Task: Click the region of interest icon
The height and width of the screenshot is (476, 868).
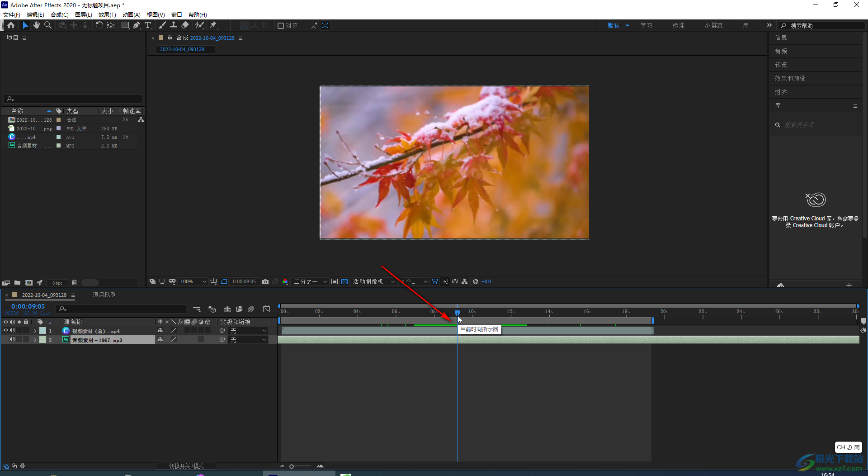Action: pyautogui.click(x=335, y=281)
